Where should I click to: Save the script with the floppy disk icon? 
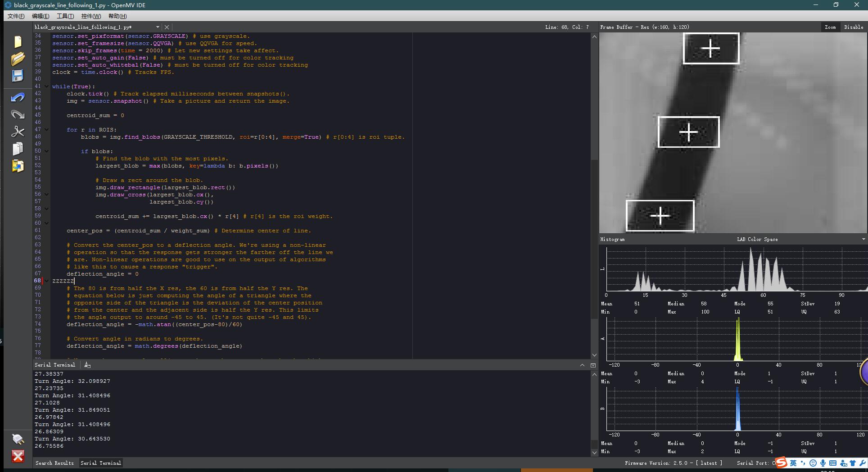pyautogui.click(x=18, y=76)
